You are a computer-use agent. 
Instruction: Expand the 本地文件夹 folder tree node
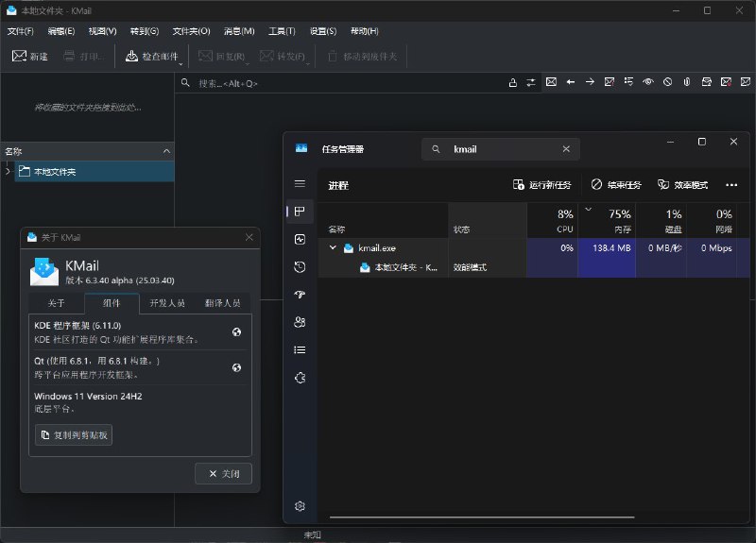pos(8,172)
